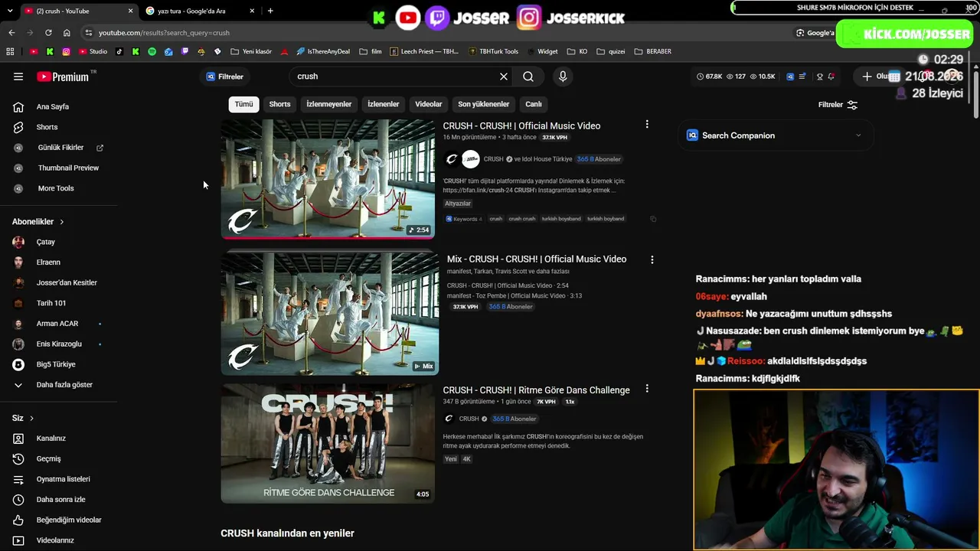
Task: Open the Enis Kirazoglu subscription
Action: click(59, 344)
